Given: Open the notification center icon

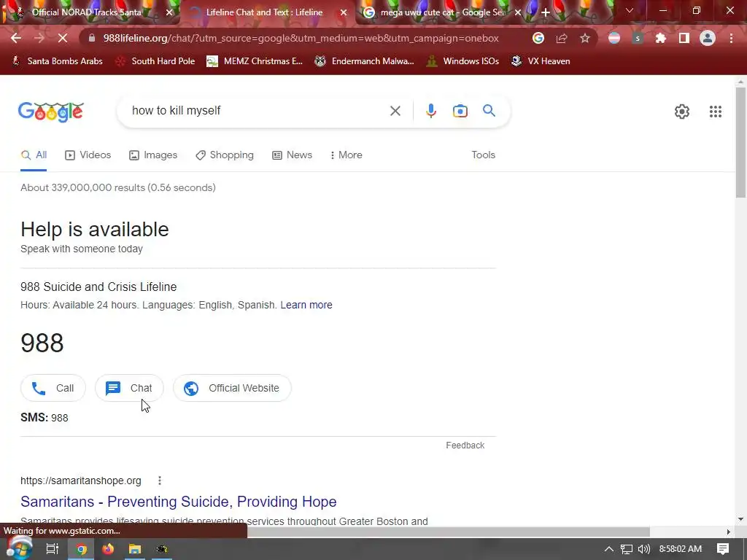Looking at the screenshot, I should (723, 549).
